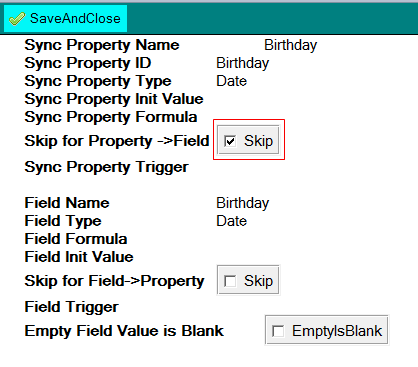Select the Sync Property Name value Birthday
The height and width of the screenshot is (367, 418).
291,45
